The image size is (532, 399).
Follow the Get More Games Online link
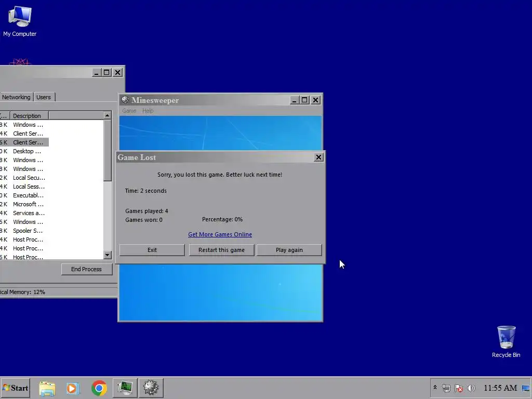pyautogui.click(x=220, y=234)
